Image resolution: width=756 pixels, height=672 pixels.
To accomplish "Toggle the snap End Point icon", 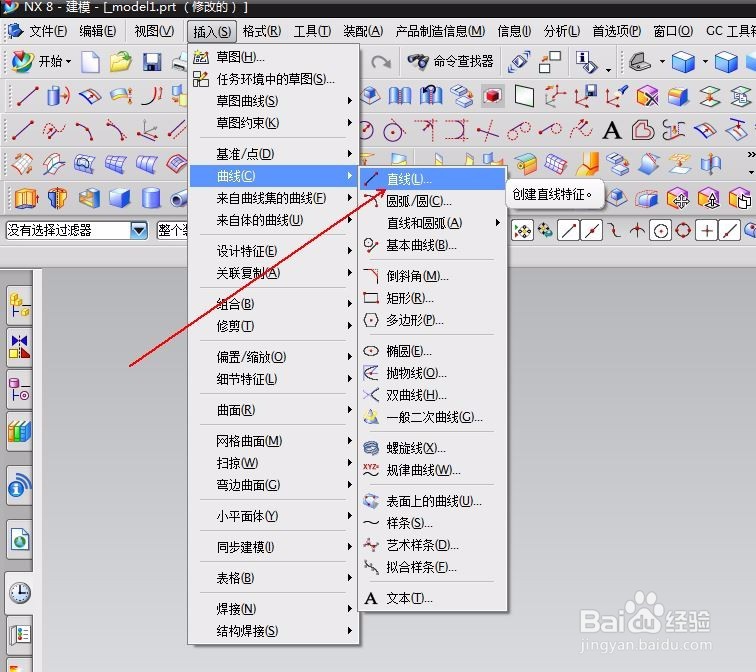I will [x=568, y=231].
